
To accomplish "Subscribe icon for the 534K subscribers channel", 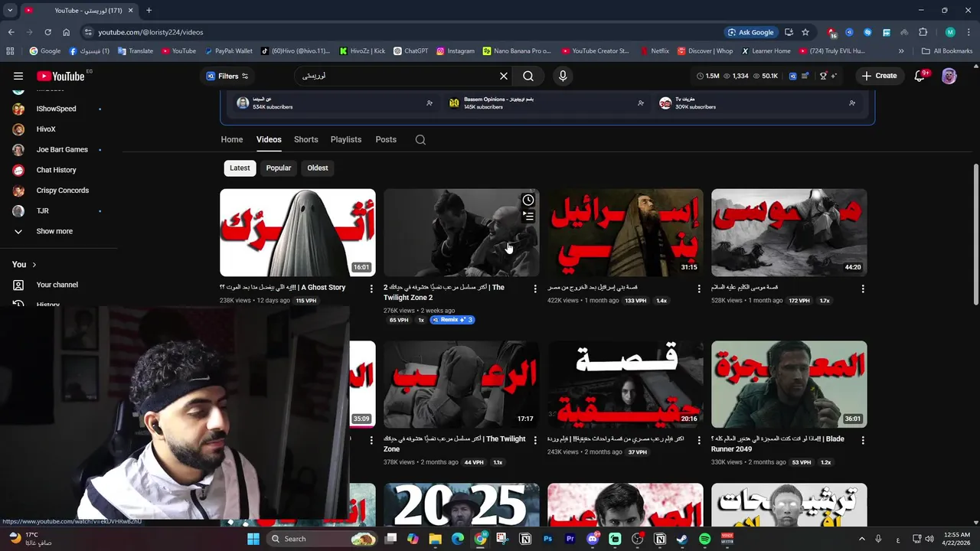I will [x=430, y=103].
